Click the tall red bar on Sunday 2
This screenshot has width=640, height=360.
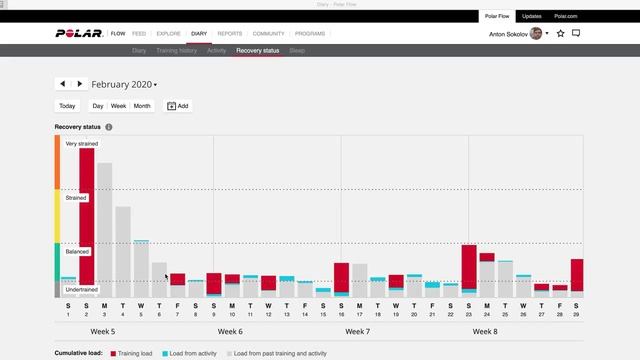click(87, 216)
